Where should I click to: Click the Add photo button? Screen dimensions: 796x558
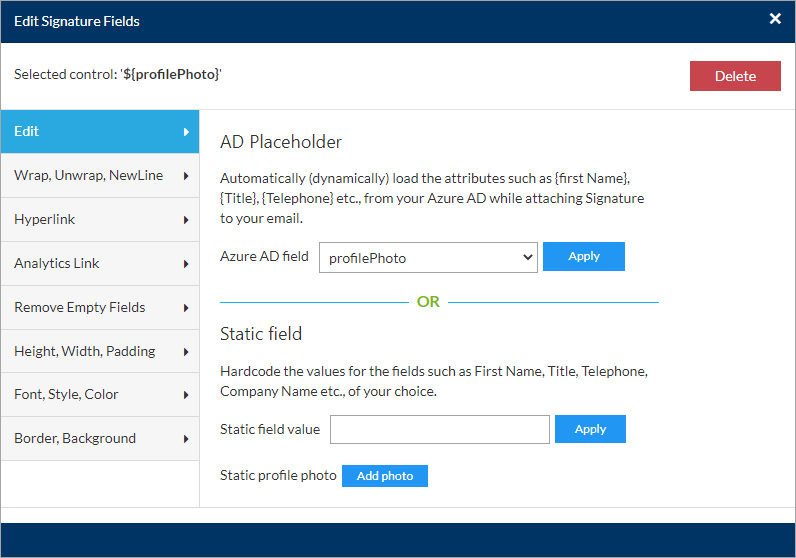tap(385, 476)
